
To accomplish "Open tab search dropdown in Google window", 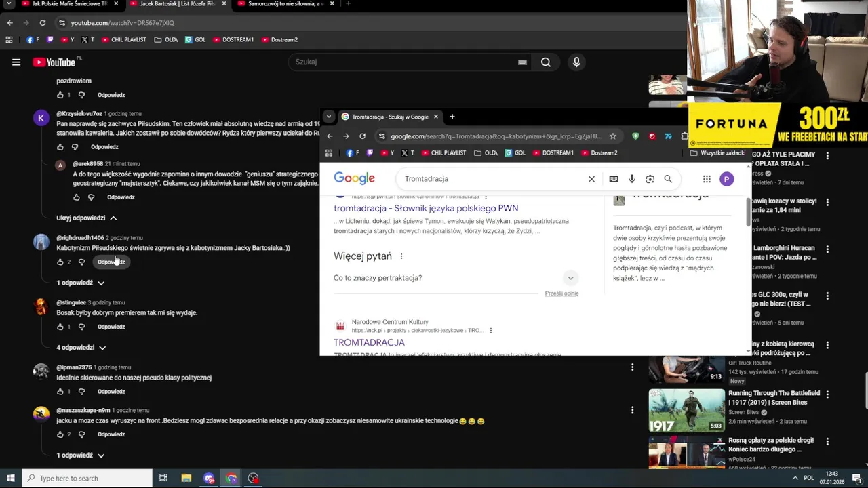I will click(x=329, y=117).
